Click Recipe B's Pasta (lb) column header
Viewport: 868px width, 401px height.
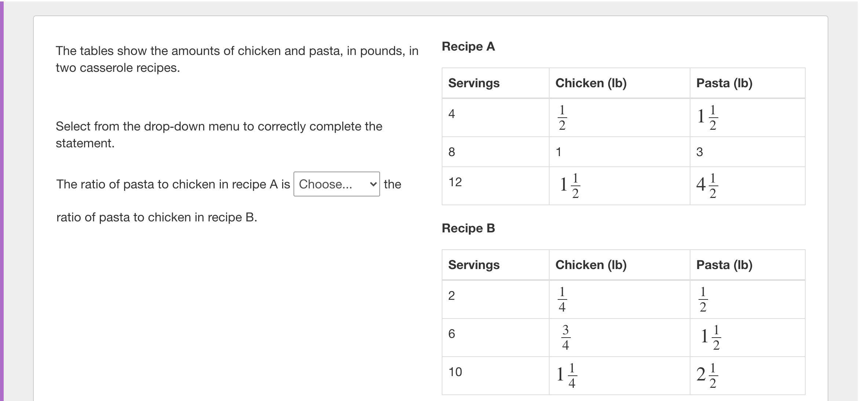tap(724, 265)
